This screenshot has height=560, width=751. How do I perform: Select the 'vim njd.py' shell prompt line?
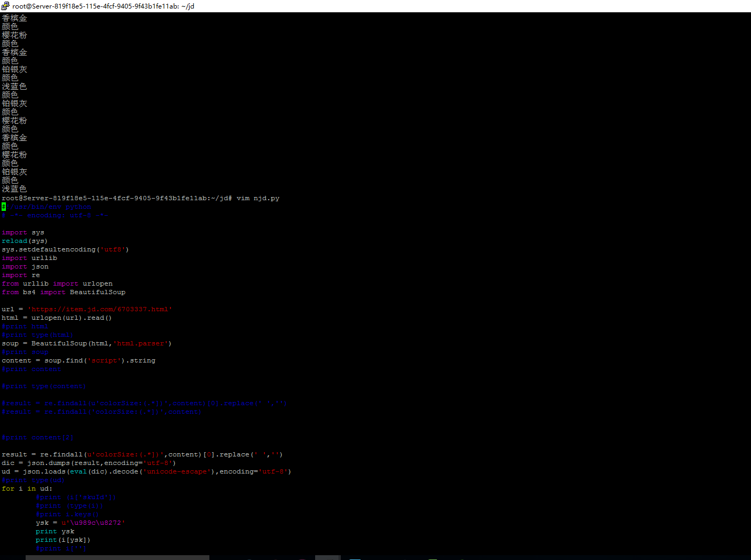140,198
